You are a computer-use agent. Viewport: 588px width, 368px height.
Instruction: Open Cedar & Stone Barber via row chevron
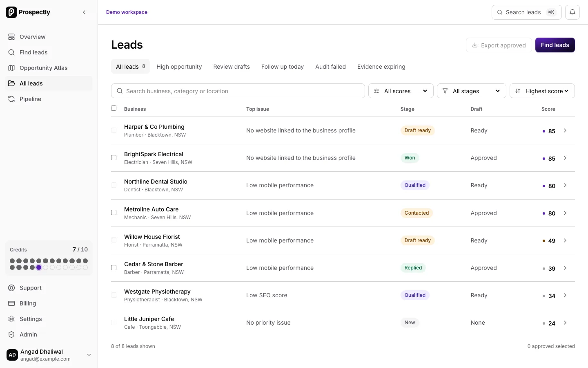[x=565, y=268]
